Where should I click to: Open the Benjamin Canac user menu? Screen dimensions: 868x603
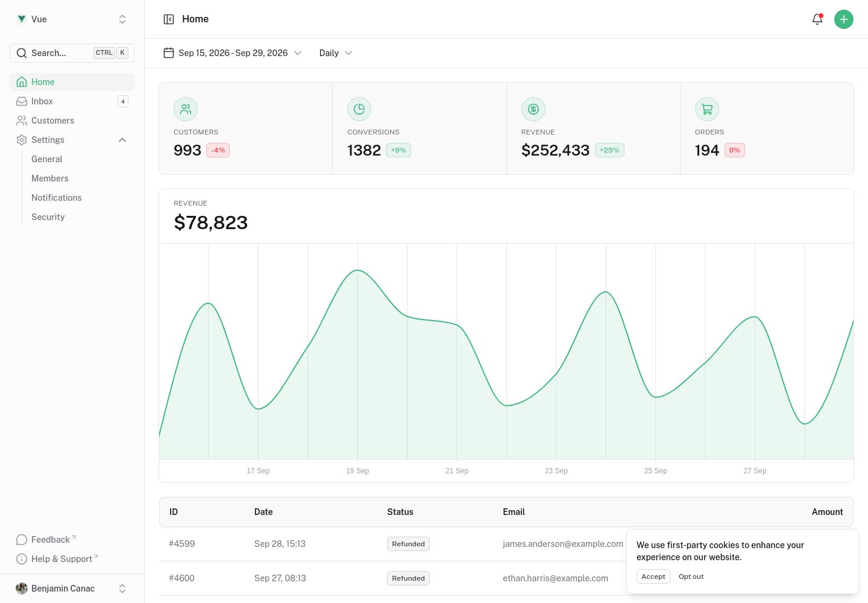tap(72, 589)
